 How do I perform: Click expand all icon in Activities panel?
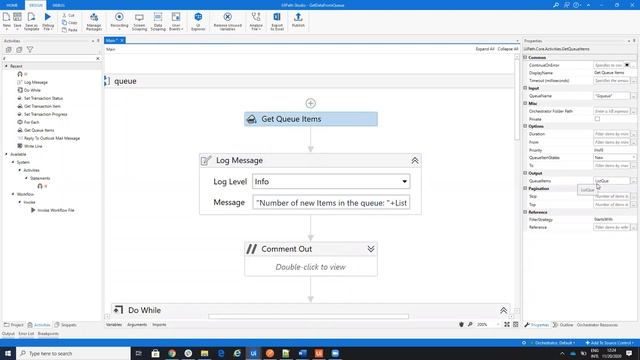pyautogui.click(x=9, y=49)
